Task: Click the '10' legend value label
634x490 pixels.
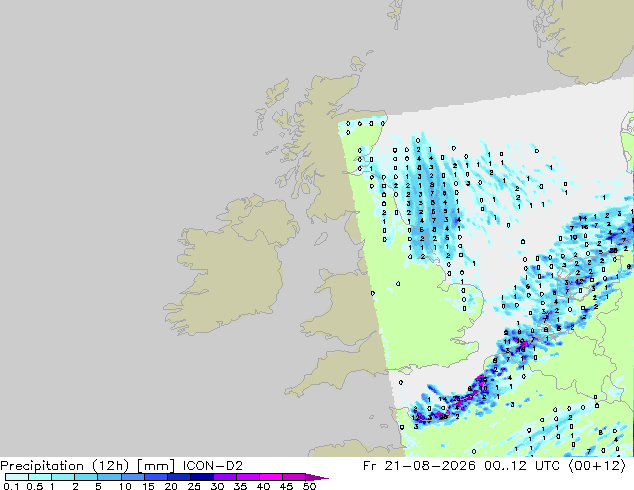Action: (x=125, y=486)
